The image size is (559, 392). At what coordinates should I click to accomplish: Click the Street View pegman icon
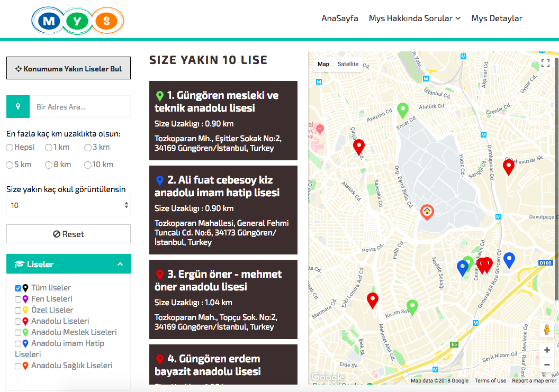[547, 330]
